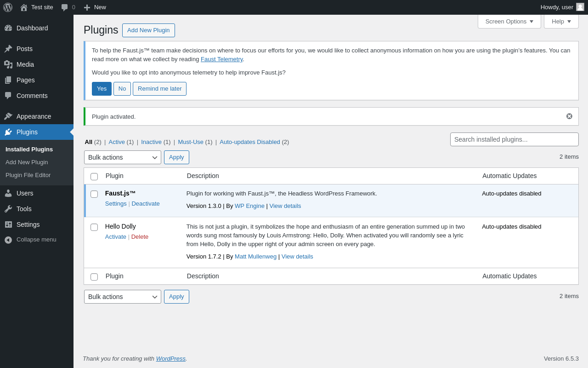The image size is (588, 368).
Task: Click the Posts pushpin icon
Action: pos(8,49)
